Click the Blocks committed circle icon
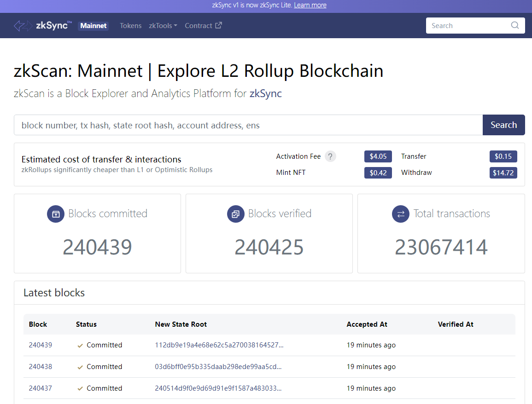 (56, 214)
